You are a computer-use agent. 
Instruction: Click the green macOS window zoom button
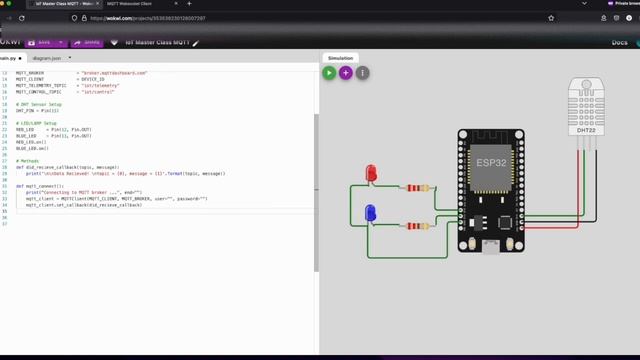pos(9,3)
